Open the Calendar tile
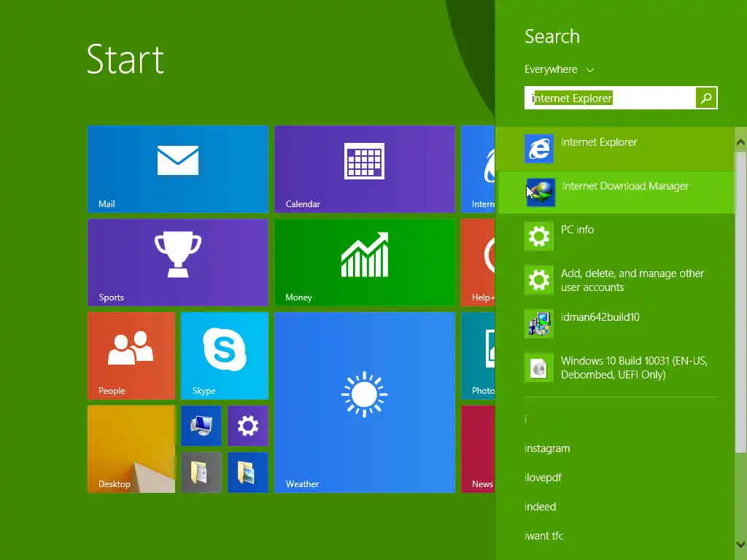The width and height of the screenshot is (747, 560). pyautogui.click(x=365, y=168)
